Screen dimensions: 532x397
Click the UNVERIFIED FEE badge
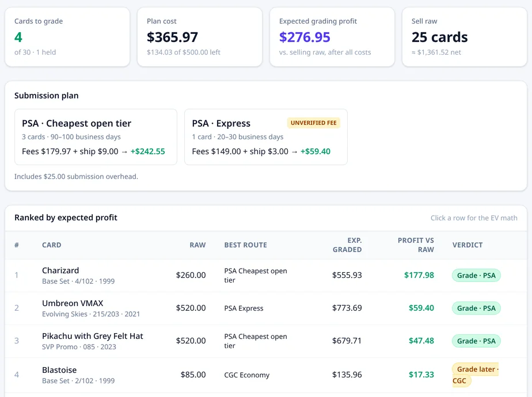pyautogui.click(x=313, y=123)
